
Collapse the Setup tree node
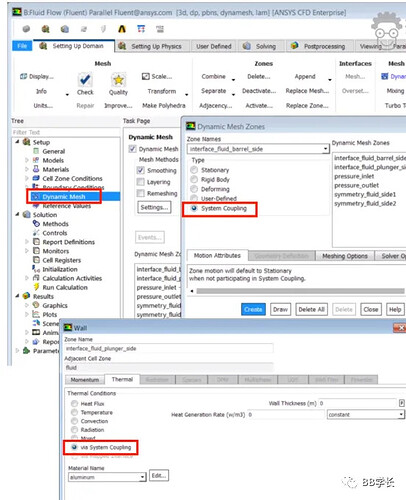coord(17,142)
